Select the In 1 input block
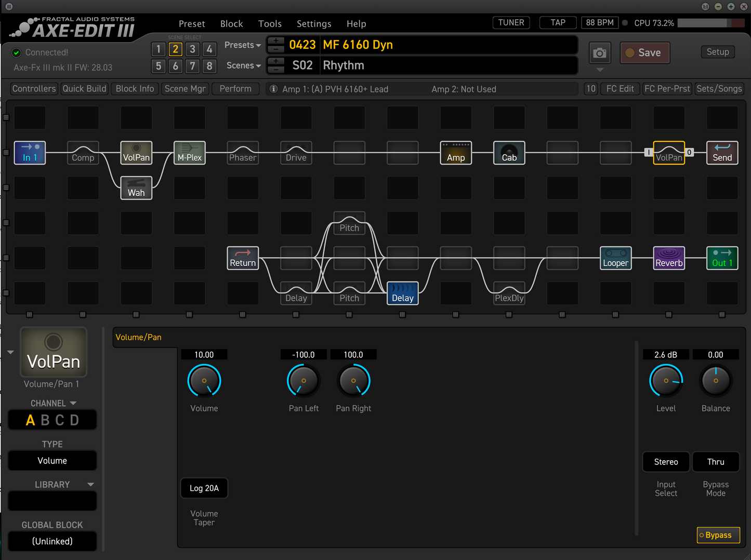Image resolution: width=751 pixels, height=560 pixels. point(30,153)
